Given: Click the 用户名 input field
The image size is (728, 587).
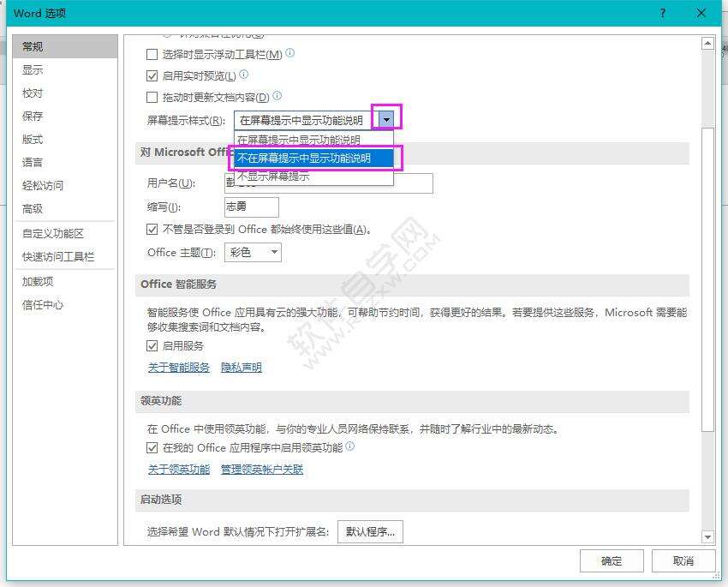Looking at the screenshot, I should pos(329,183).
